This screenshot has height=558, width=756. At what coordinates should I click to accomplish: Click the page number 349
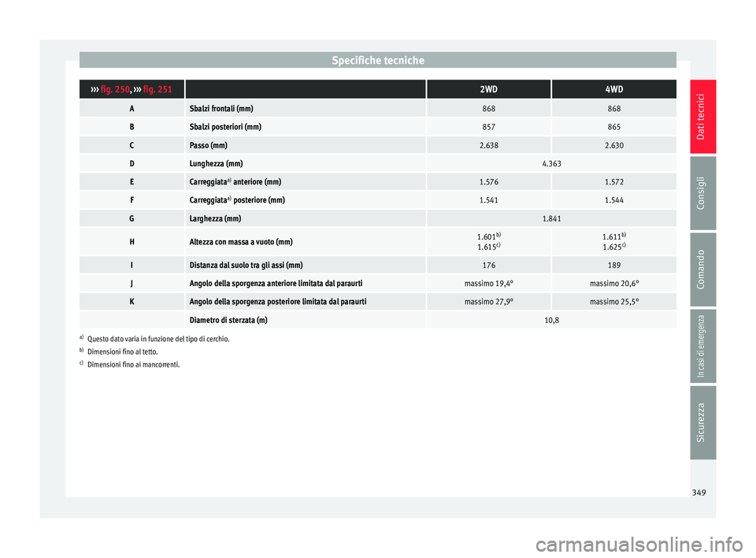tap(699, 493)
